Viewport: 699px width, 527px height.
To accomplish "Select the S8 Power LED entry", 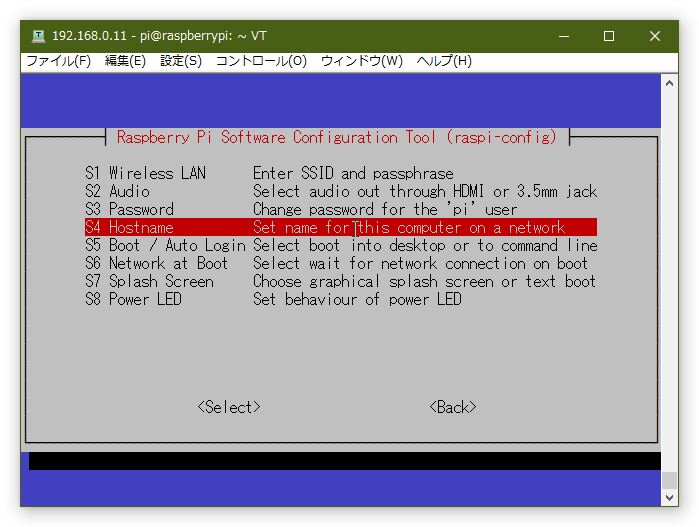I will tap(341, 299).
